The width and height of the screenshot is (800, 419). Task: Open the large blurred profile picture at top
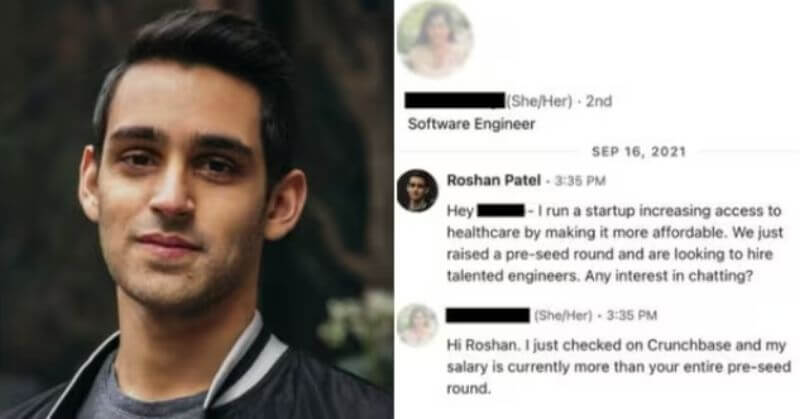[x=435, y=39]
